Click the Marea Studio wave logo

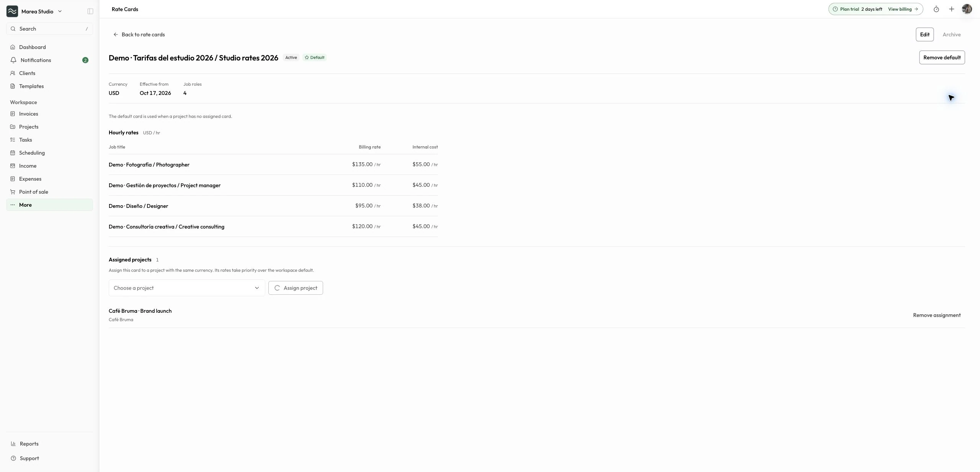click(x=12, y=11)
